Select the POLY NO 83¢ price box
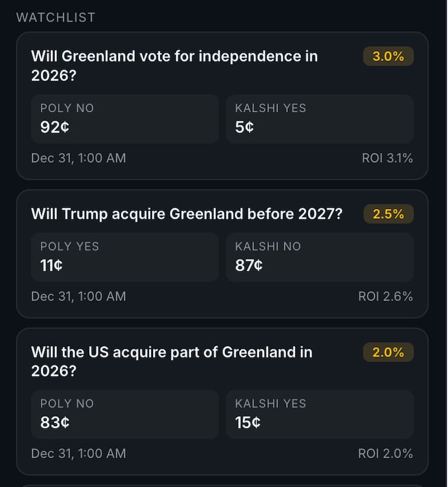448x487 pixels. click(124, 414)
